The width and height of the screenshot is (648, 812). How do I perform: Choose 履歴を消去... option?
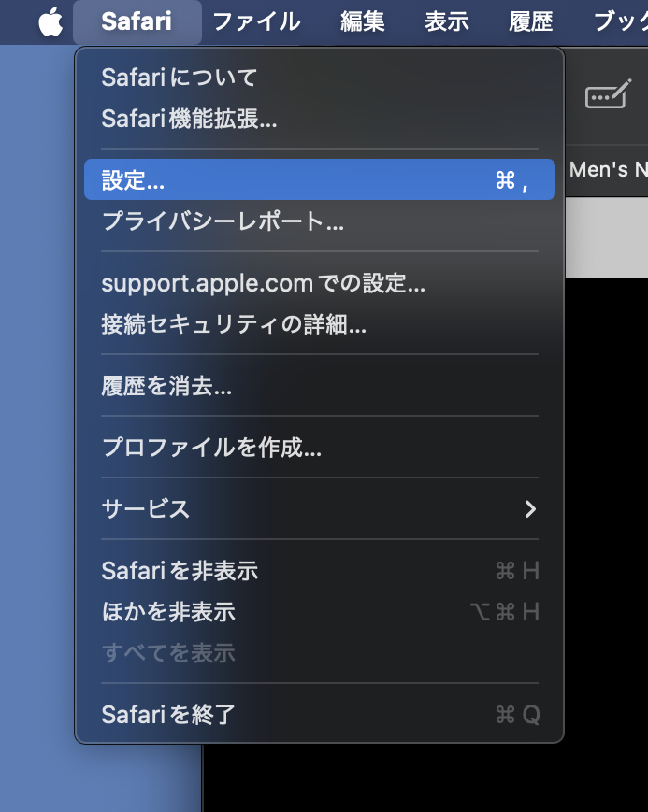coord(320,386)
